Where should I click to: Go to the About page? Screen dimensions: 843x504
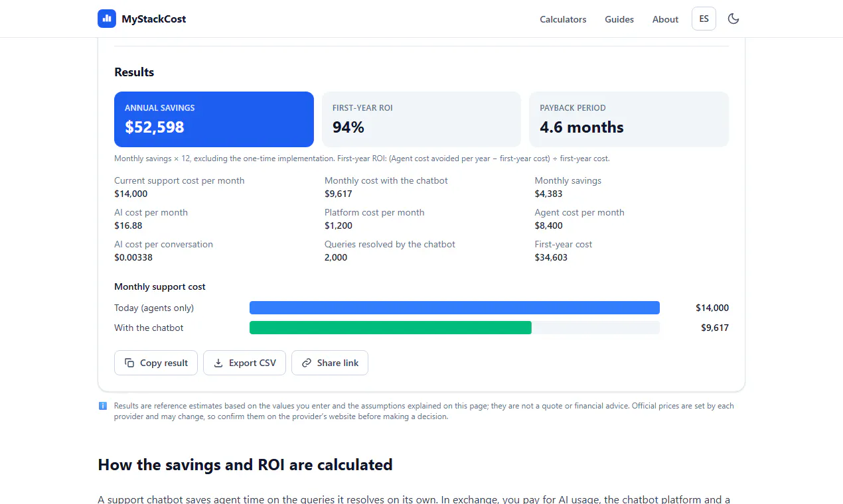(665, 19)
